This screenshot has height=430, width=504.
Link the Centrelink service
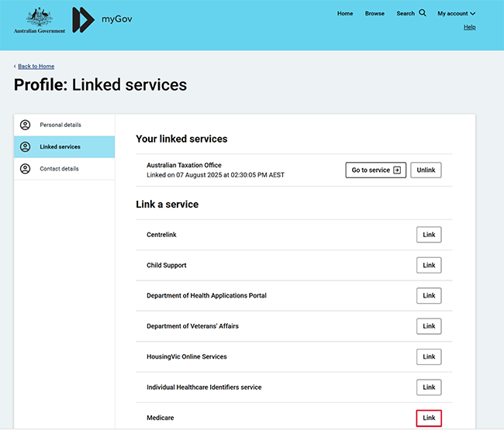point(429,235)
